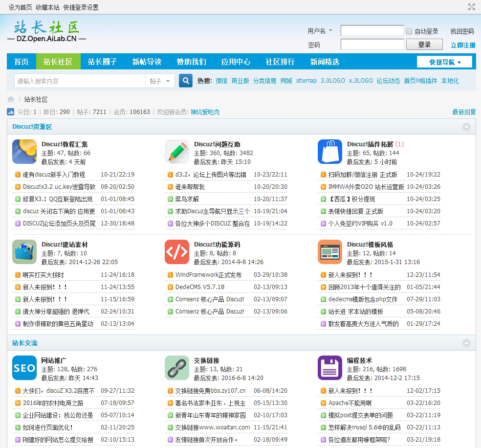The image size is (481, 448).
Task: Open the Discuz!资源区 section title link
Action: (x=32, y=127)
